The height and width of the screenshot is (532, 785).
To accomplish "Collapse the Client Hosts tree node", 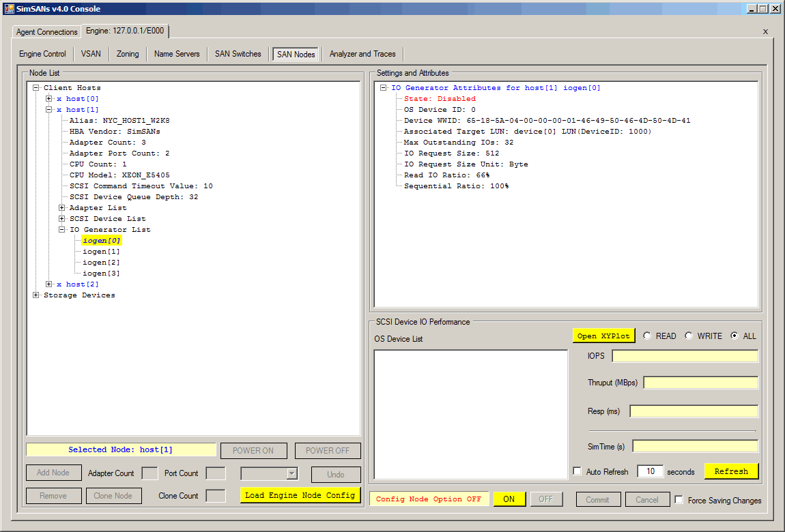I will tap(36, 88).
